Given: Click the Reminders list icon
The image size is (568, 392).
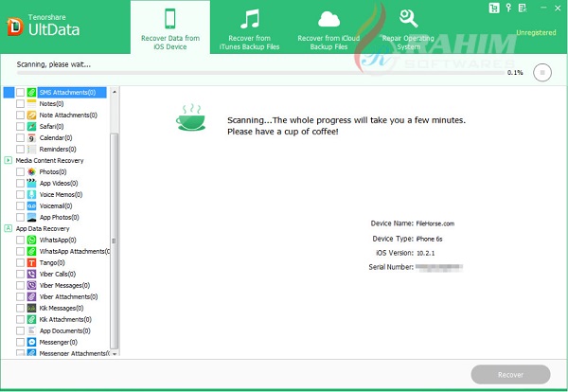Looking at the screenshot, I should 31,150.
